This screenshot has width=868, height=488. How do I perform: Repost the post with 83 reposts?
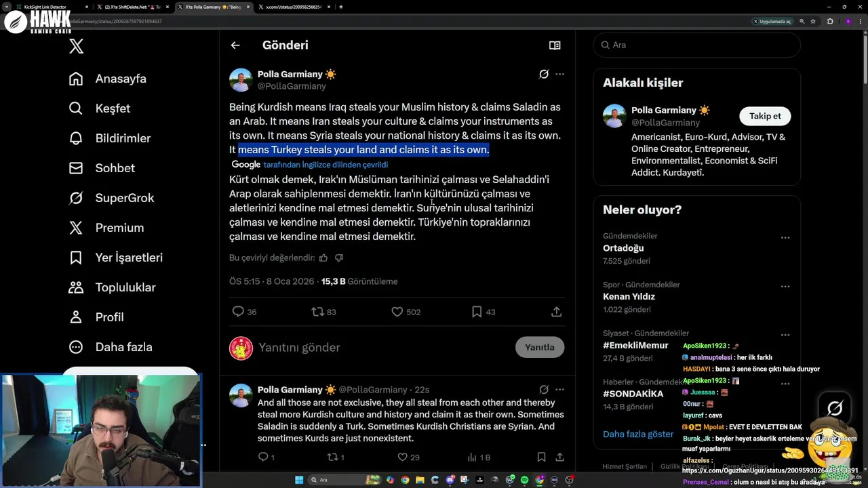pos(323,312)
